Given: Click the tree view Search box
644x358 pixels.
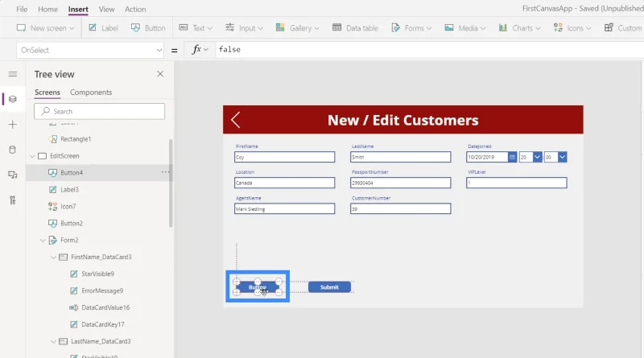Looking at the screenshot, I should point(99,111).
